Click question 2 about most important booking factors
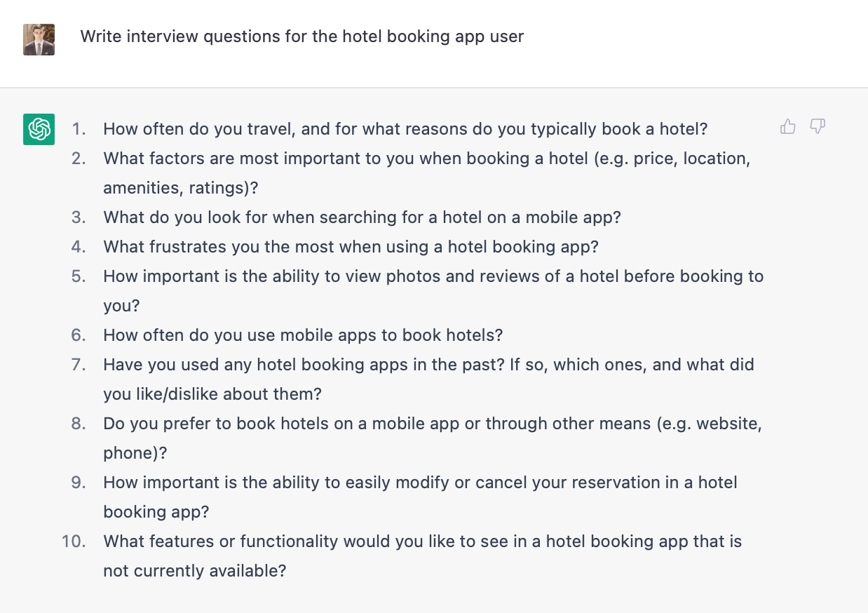The width and height of the screenshot is (868, 613). click(426, 159)
